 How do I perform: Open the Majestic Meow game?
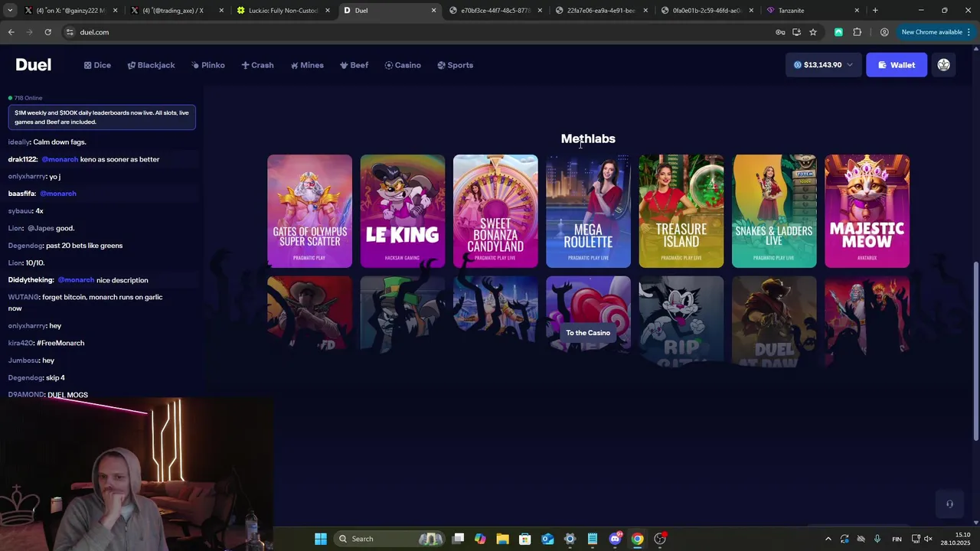click(x=867, y=211)
